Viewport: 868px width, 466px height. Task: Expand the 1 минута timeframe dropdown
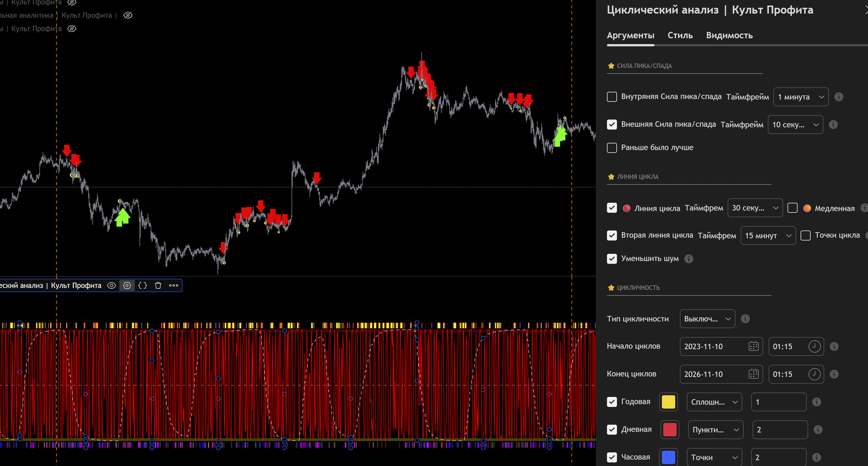801,97
